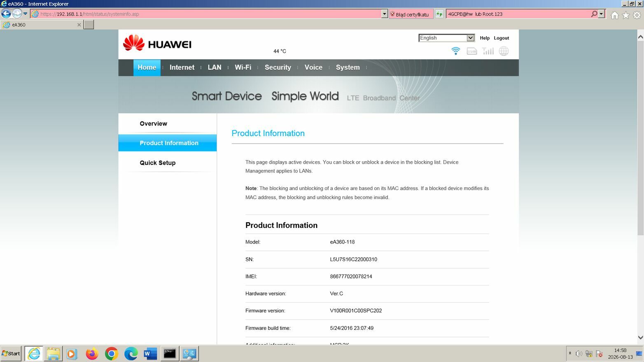
Task: Open the Tools gear icon
Action: (637, 15)
